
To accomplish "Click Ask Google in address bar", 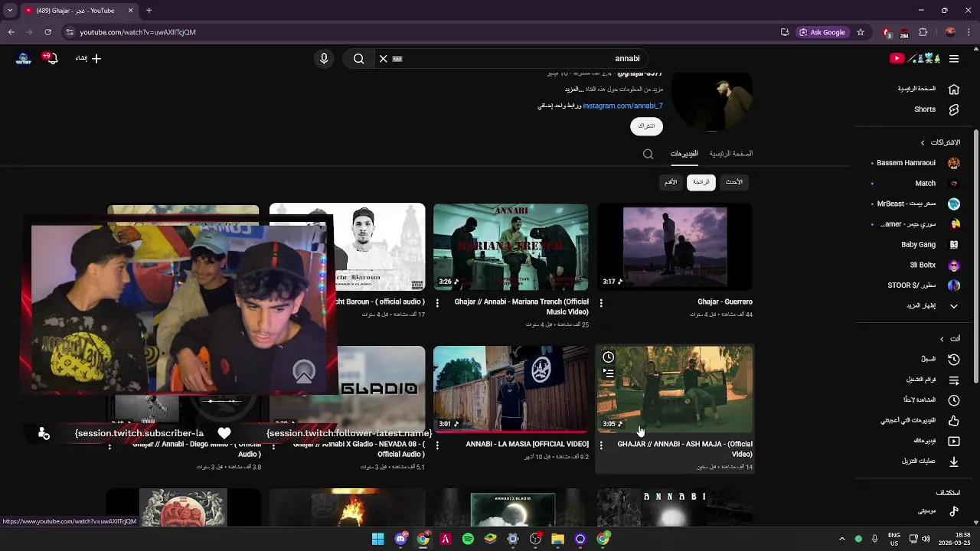I will pyautogui.click(x=822, y=32).
